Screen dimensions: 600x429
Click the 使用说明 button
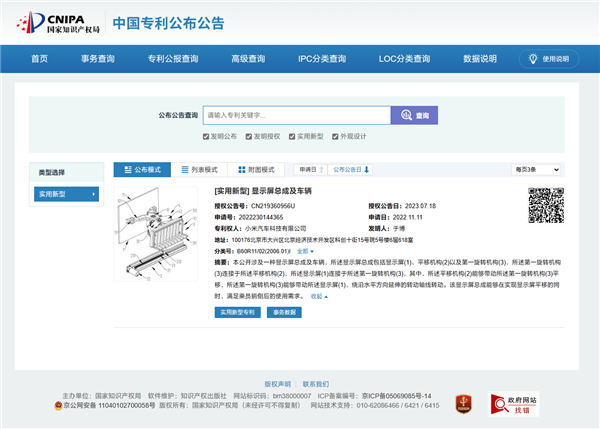[x=548, y=59]
